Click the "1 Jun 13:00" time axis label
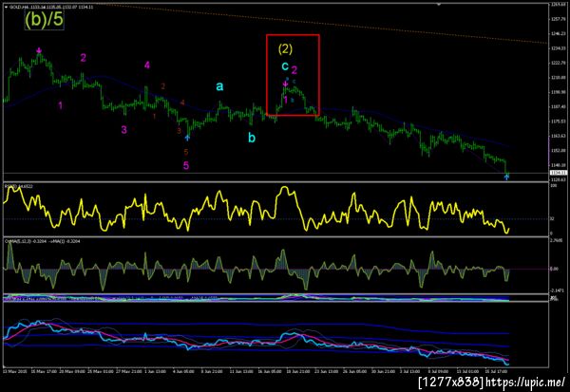570x392 pixels. pyautogui.click(x=155, y=372)
